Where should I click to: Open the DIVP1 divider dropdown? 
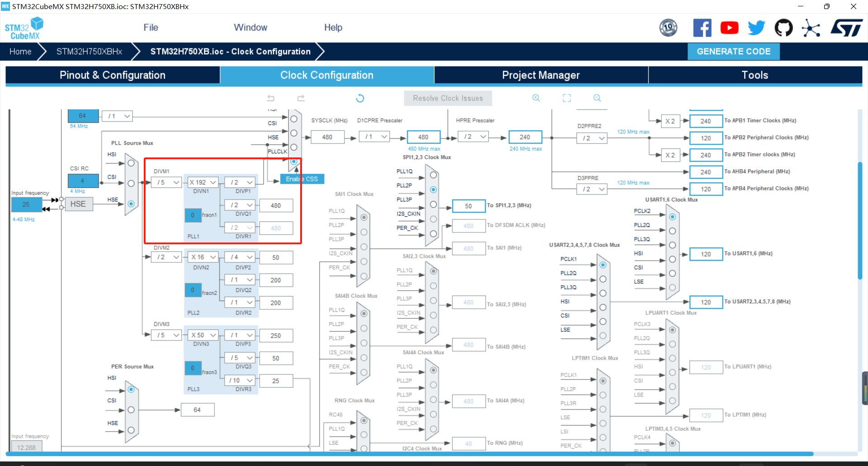[x=240, y=182]
